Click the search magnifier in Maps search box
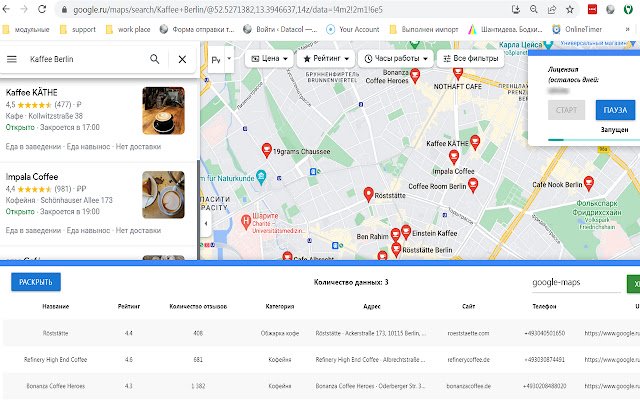This screenshot has width=640, height=400. pyautogui.click(x=155, y=59)
